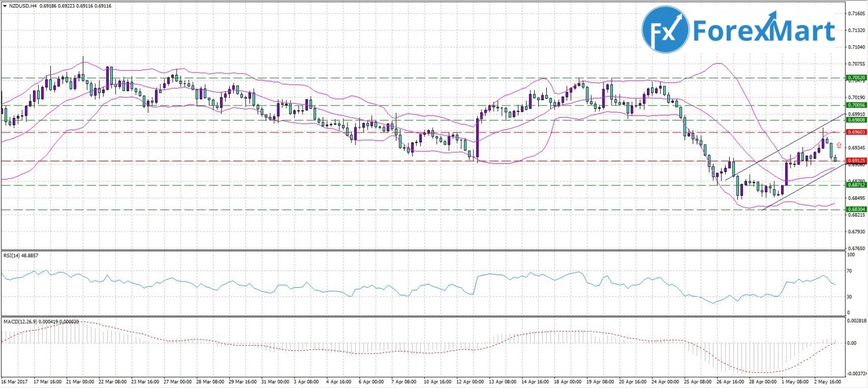868x388 pixels.
Task: Select the green 0.70520 price level tag
Action: pos(856,78)
